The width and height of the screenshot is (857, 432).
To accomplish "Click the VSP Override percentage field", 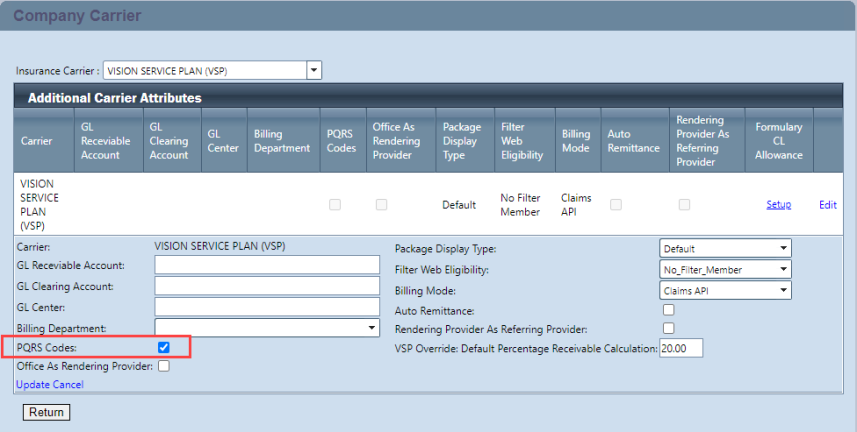I will coord(681,348).
